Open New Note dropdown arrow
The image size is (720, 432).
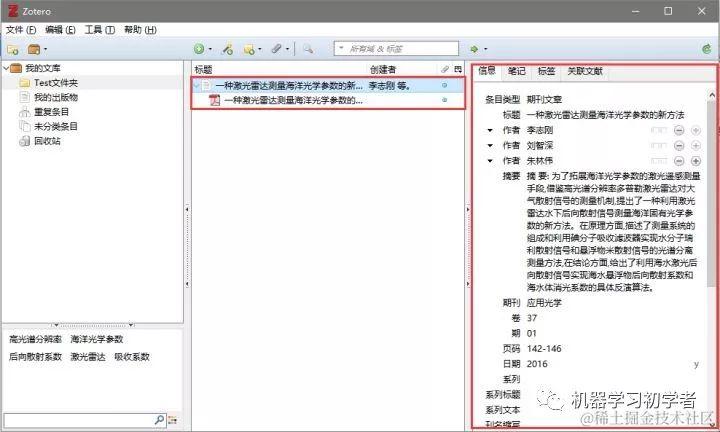pos(260,49)
